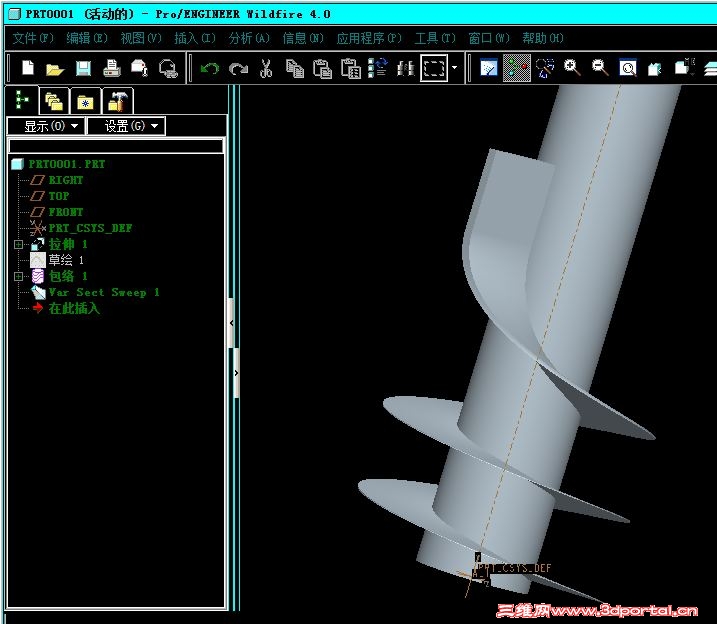Click PRT_CSYS_DEF label in viewport
Image resolution: width=717 pixels, height=624 pixels.
click(514, 568)
